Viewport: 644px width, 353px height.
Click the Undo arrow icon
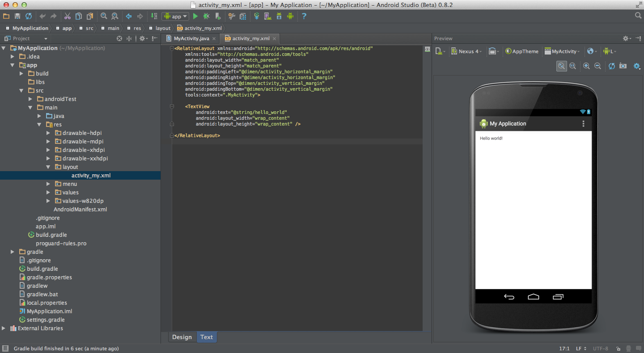pos(42,16)
